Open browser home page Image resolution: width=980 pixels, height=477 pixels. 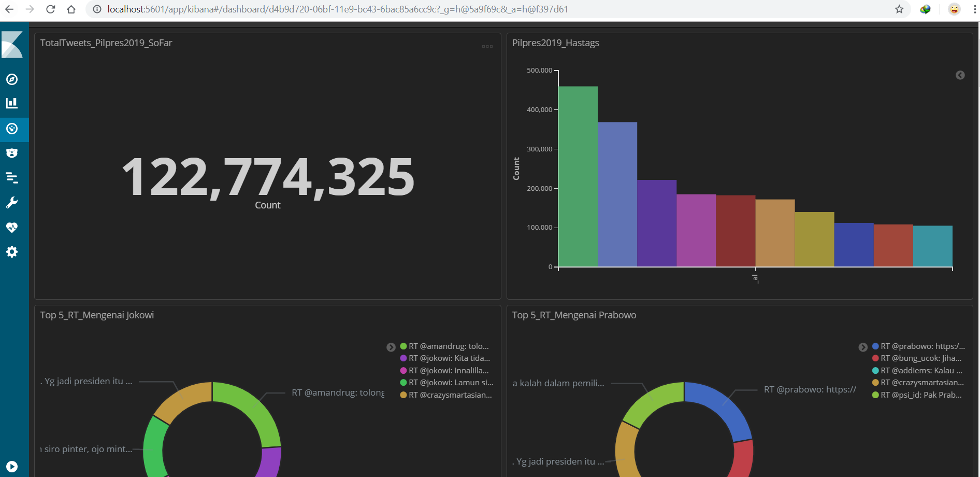click(x=71, y=9)
